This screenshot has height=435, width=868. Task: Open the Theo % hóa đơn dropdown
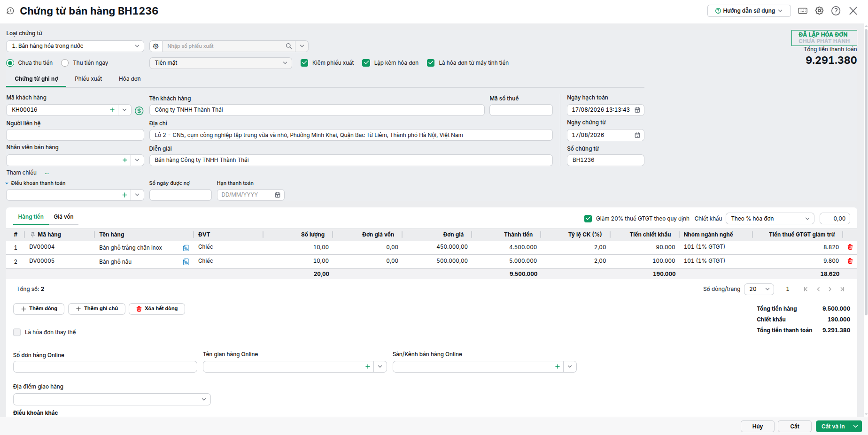(x=770, y=219)
